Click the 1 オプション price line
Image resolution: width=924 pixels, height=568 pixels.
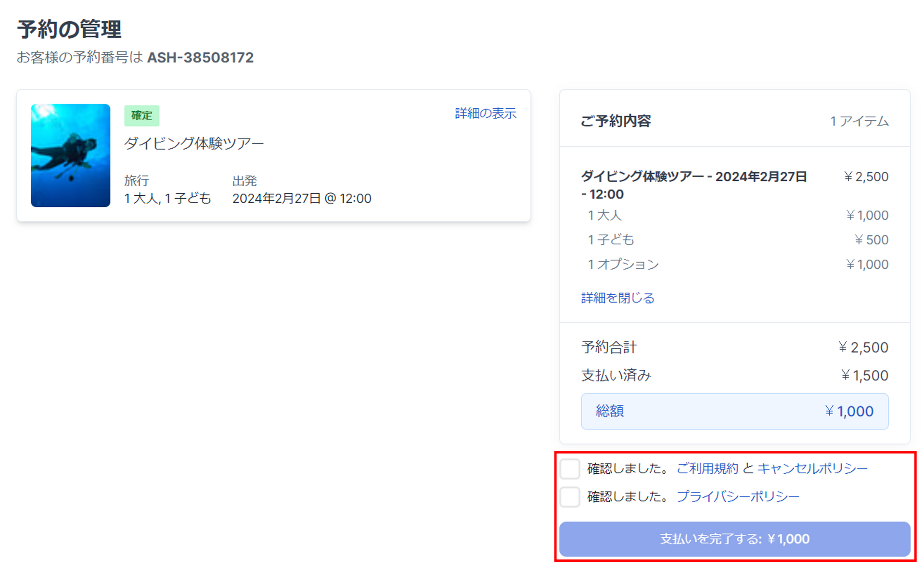(x=623, y=265)
